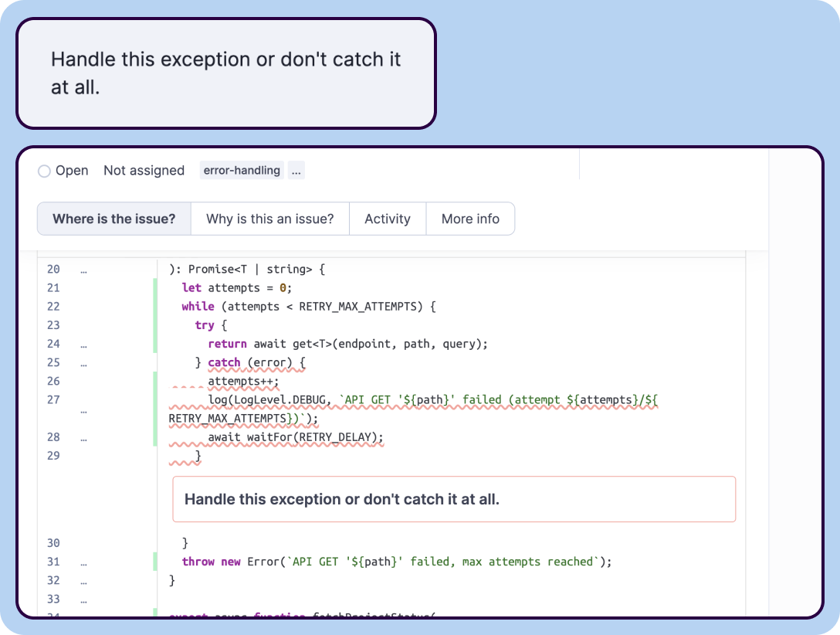Click the Open status circle icon
Image resolution: width=840 pixels, height=635 pixels.
[x=44, y=171]
